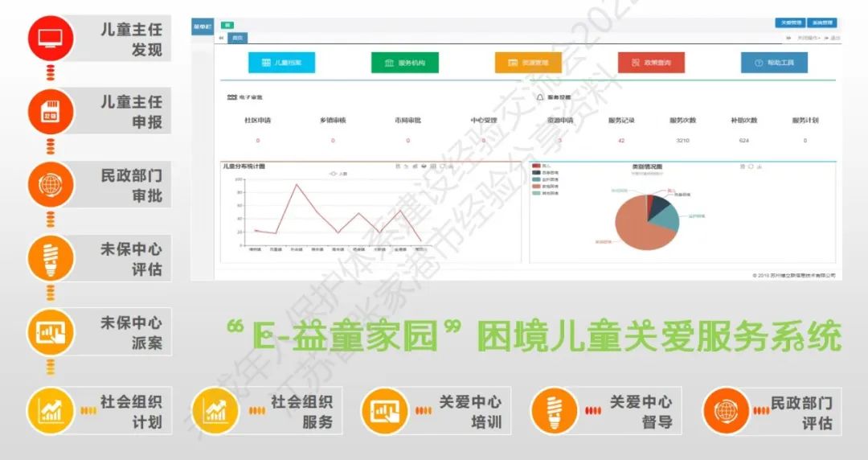Click the 儿童主任申报 red circle icon
Screen dimensions: 868x460
pos(51,111)
